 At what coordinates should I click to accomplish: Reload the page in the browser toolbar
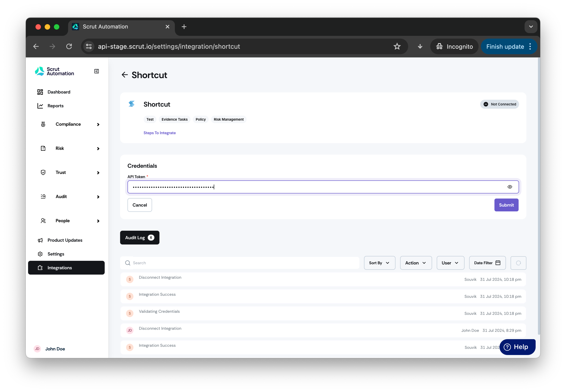coord(69,46)
